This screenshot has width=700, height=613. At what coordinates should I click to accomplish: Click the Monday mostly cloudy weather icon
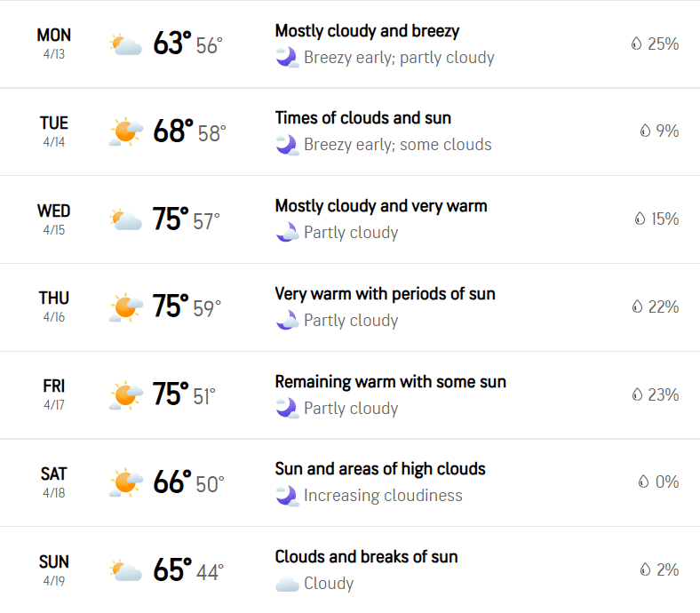126,44
